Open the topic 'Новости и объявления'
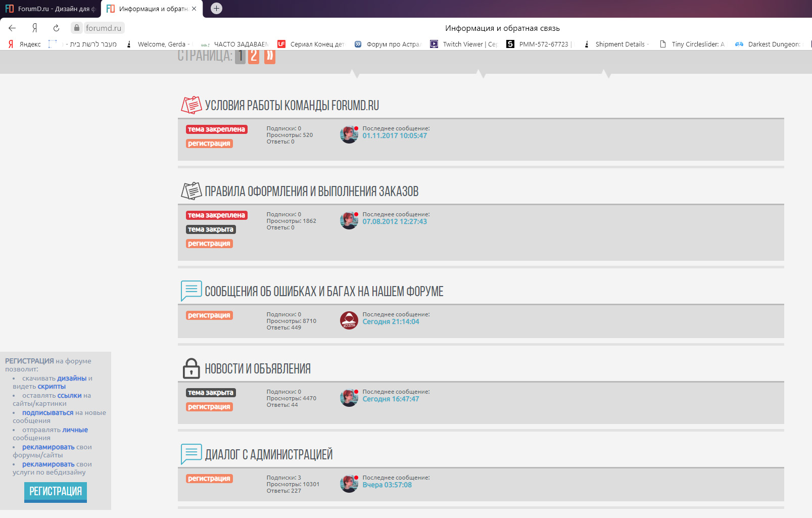 coord(258,369)
